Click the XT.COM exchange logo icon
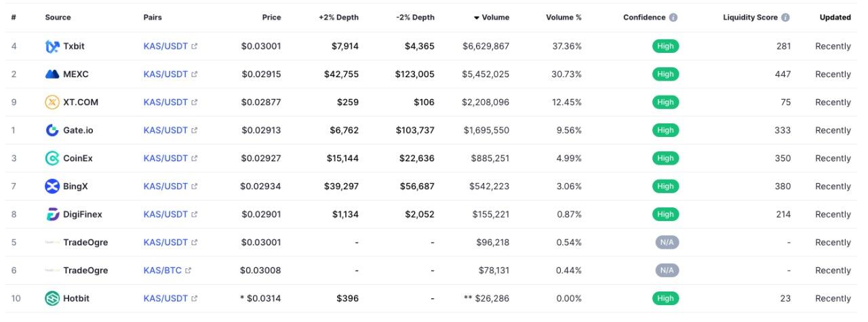 52,102
